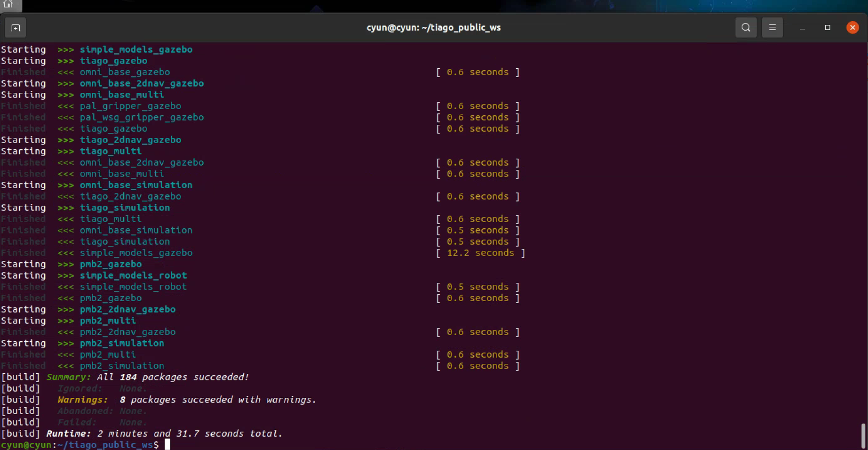Screen dimensions: 868x450
Task: Click 'tiago_gazebo' in its Starting line
Action: (113, 61)
